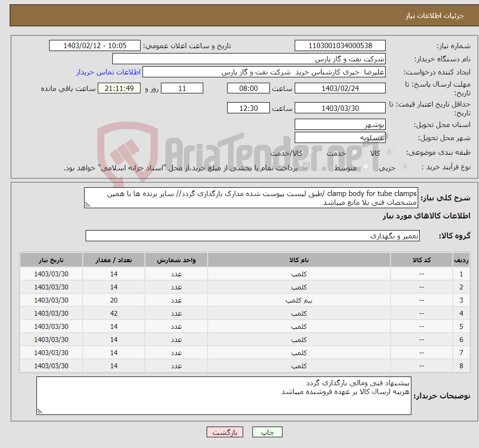Click item name بیم کلمپ in row 3

click(x=299, y=301)
